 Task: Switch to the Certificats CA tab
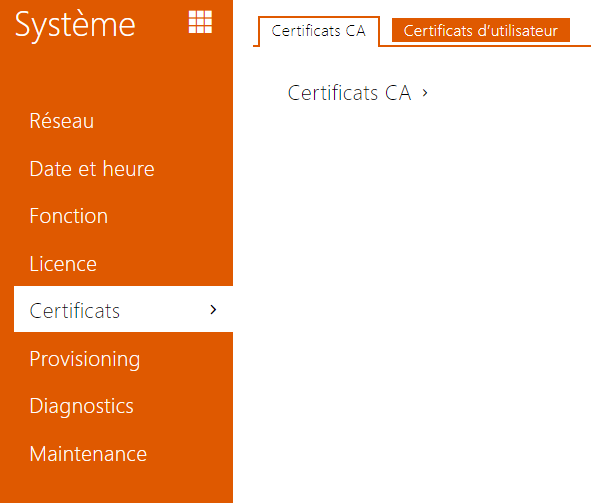click(318, 31)
